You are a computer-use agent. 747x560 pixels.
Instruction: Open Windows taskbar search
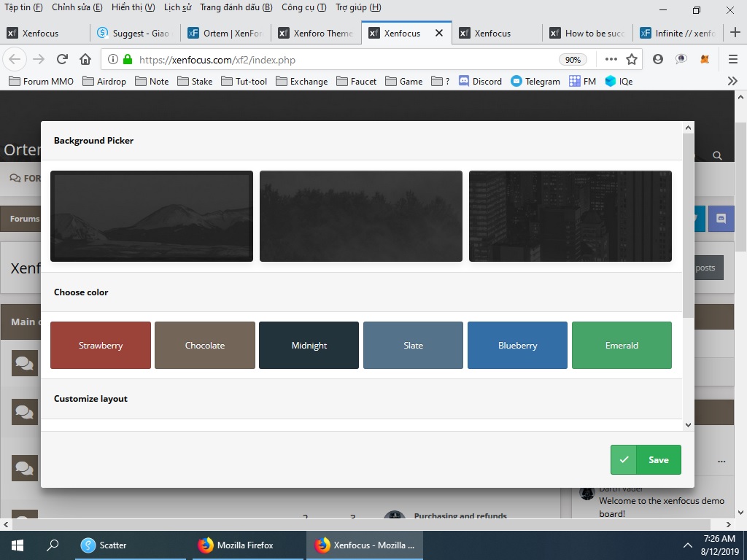point(53,545)
